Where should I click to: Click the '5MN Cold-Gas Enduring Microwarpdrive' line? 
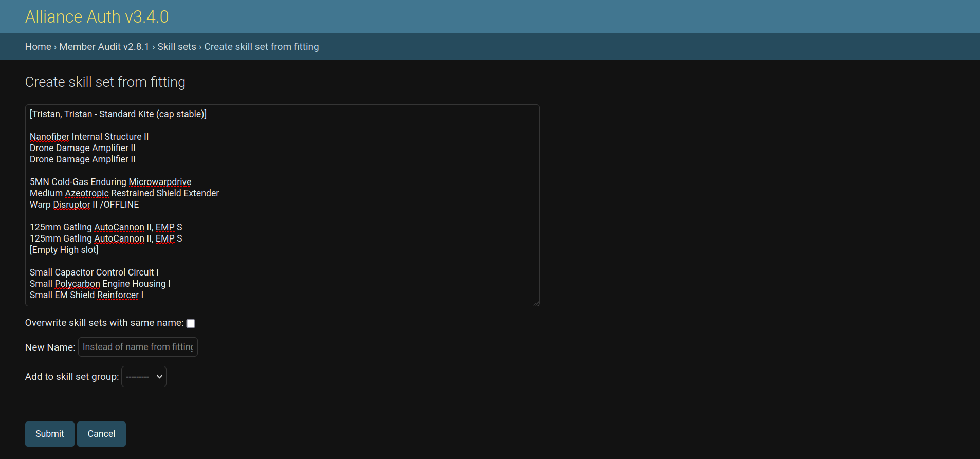tap(110, 182)
